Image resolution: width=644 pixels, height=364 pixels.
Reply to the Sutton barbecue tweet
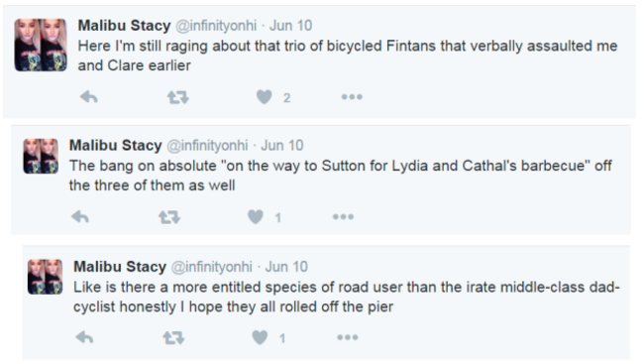80,217
